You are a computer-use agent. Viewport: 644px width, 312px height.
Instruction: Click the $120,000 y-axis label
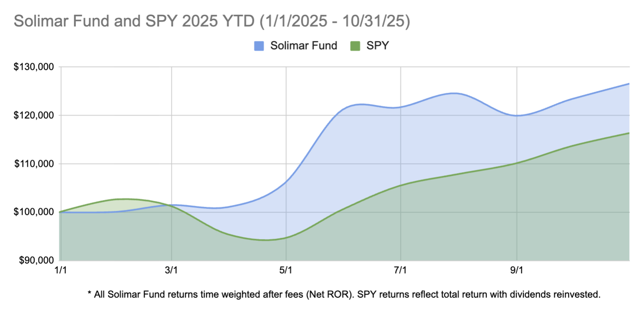(34, 116)
